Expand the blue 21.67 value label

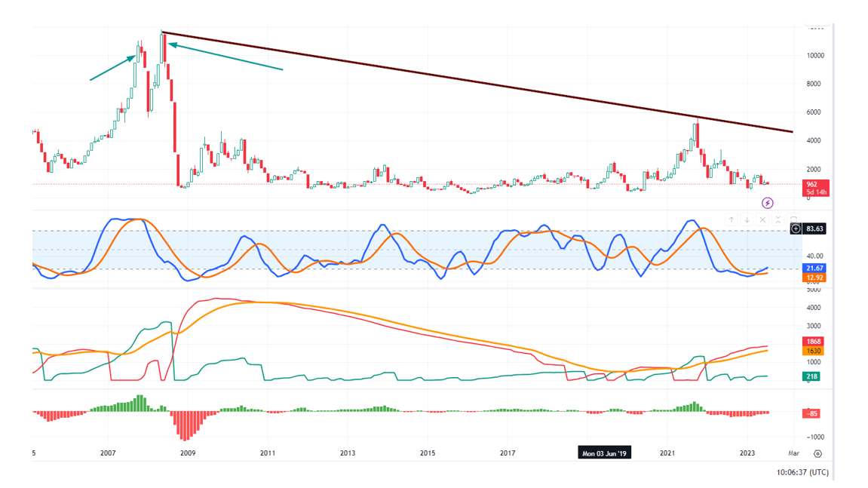tap(814, 267)
